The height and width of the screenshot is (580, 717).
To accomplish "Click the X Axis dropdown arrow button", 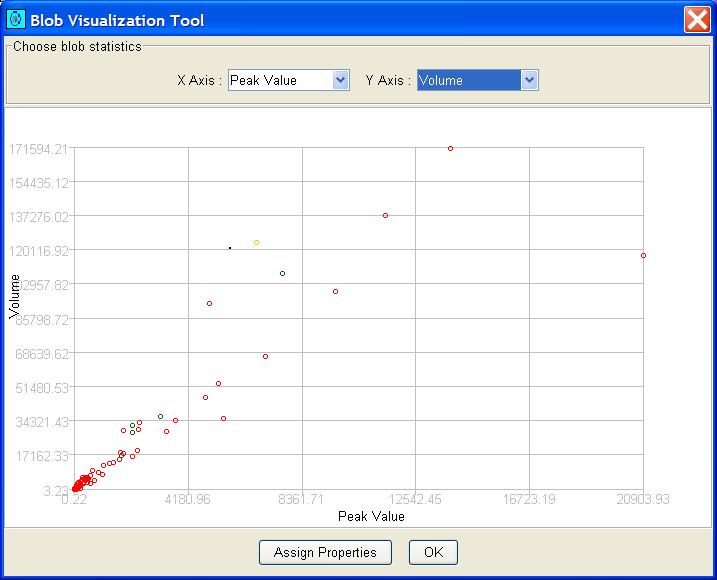I will tap(341, 80).
